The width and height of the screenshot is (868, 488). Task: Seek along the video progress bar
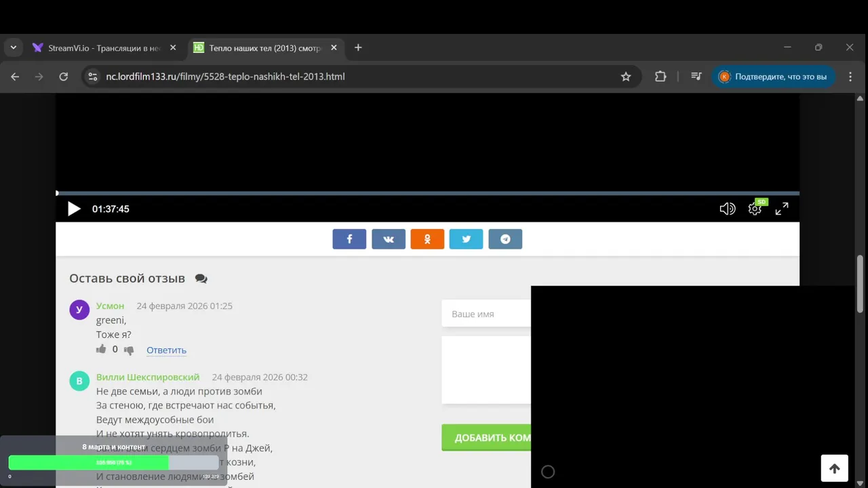[427, 193]
